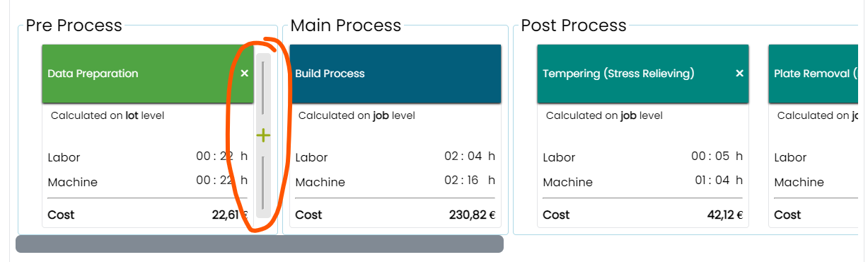The height and width of the screenshot is (262, 868).
Task: Click the green plus to add a process step
Action: point(263,135)
